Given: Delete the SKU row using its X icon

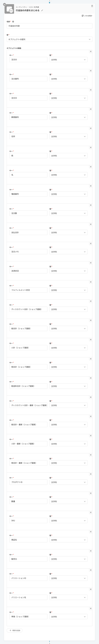Looking at the screenshot, I should point(91,513).
